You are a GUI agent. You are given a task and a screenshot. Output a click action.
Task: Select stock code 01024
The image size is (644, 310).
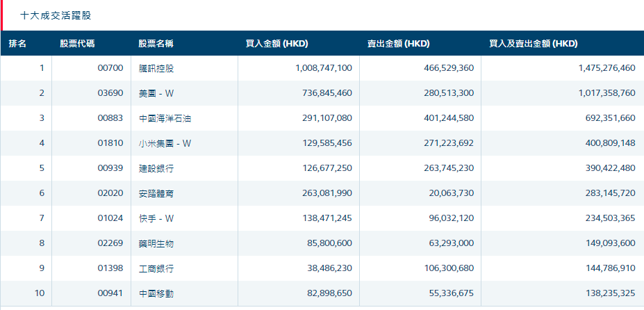pyautogui.click(x=110, y=218)
